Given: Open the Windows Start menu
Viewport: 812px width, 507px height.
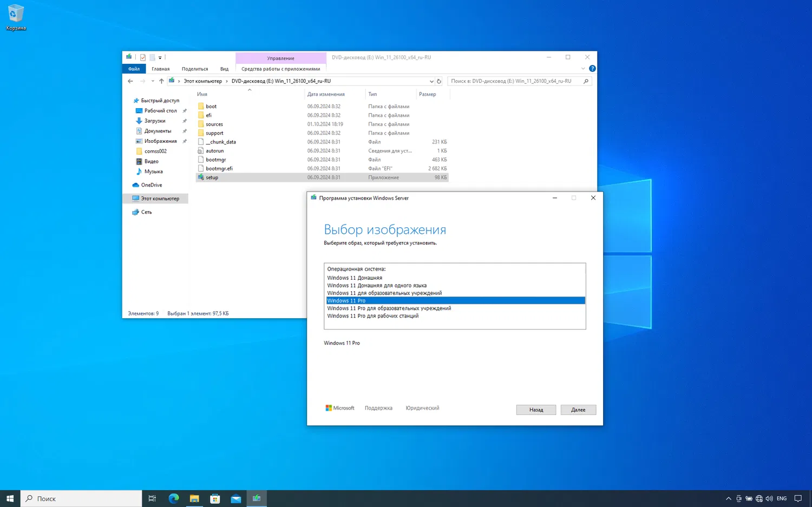Looking at the screenshot, I should [10, 498].
